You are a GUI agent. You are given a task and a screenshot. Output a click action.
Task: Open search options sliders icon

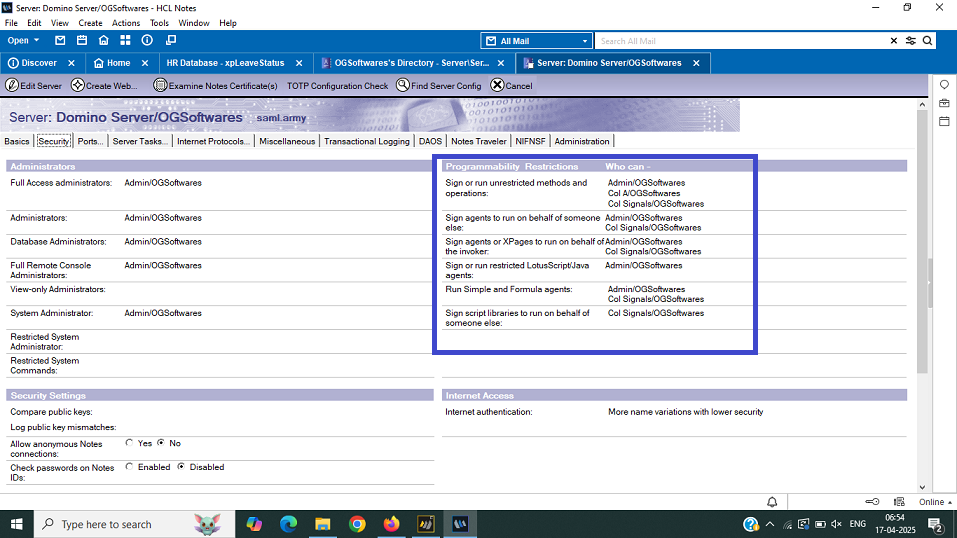pyautogui.click(x=911, y=41)
